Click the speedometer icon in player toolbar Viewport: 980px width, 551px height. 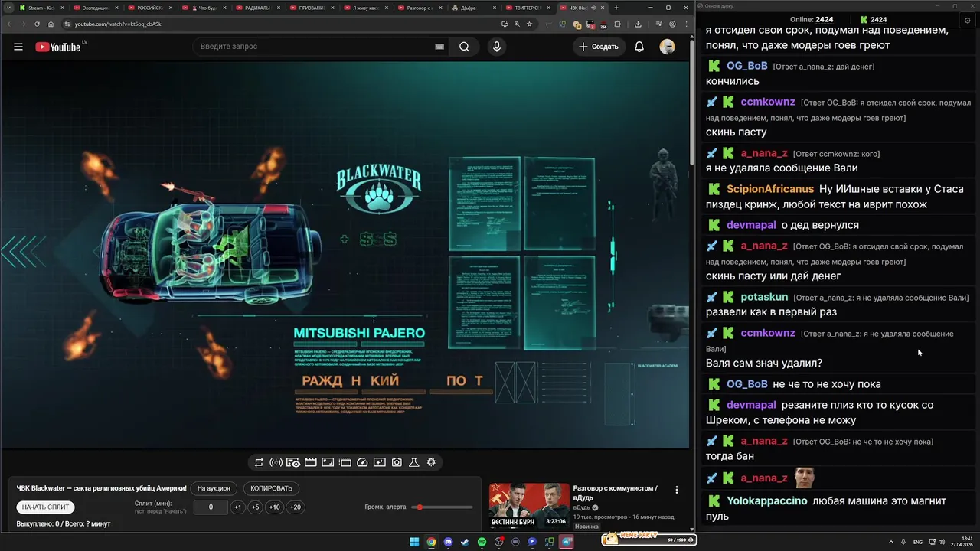[x=362, y=462]
